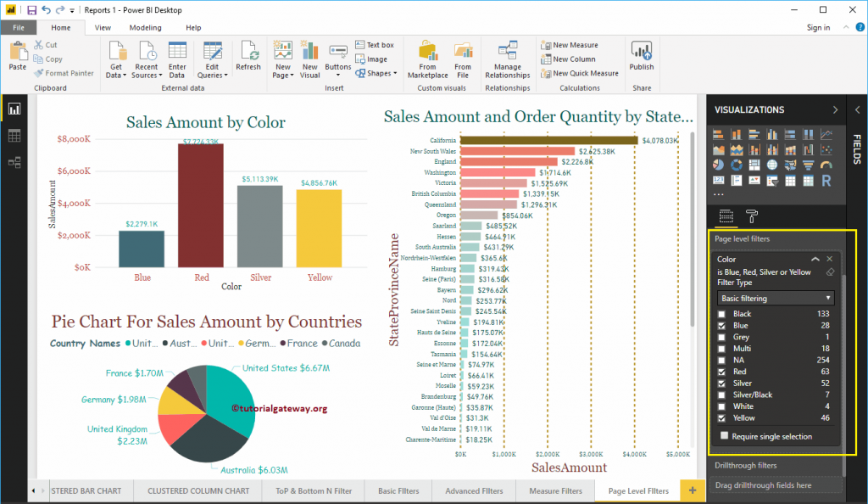Click the Save icon in title bar
868x504 pixels.
(31, 9)
